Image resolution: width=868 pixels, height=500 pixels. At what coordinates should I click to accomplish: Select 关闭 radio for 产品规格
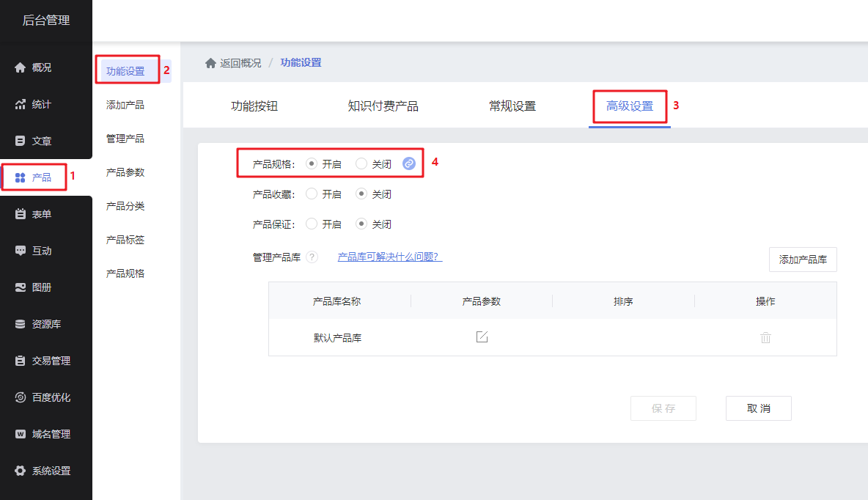361,163
